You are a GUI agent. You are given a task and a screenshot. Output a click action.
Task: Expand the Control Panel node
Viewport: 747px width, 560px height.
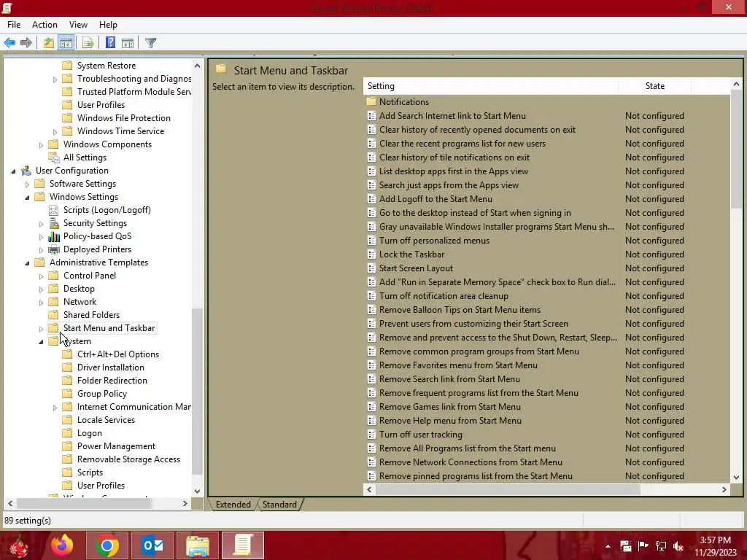(x=41, y=276)
